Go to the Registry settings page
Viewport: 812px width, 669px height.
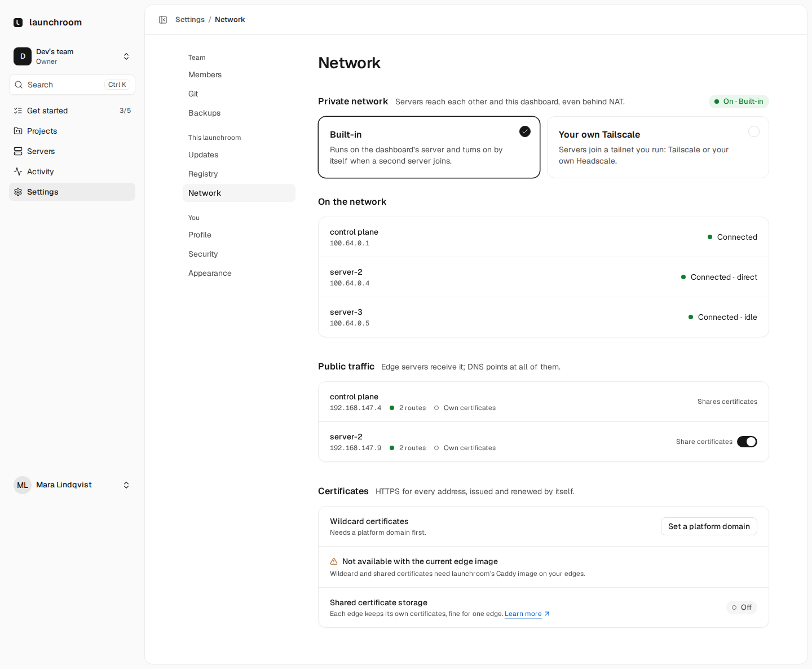[239, 174]
